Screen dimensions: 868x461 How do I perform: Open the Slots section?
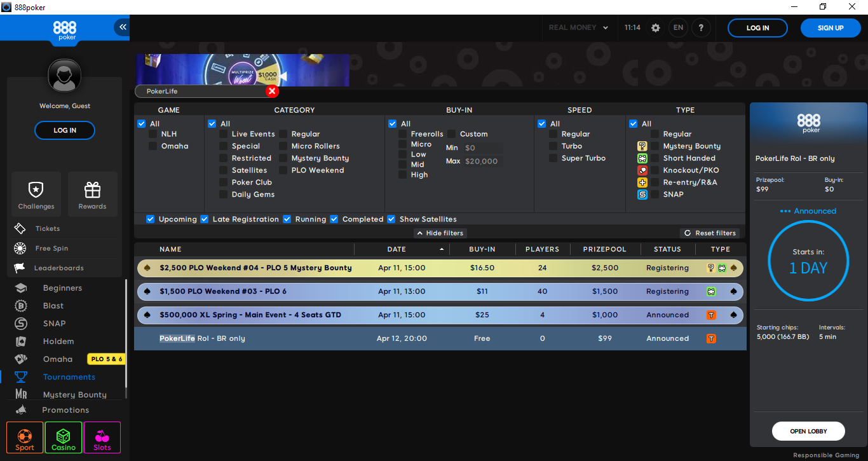pos(102,437)
